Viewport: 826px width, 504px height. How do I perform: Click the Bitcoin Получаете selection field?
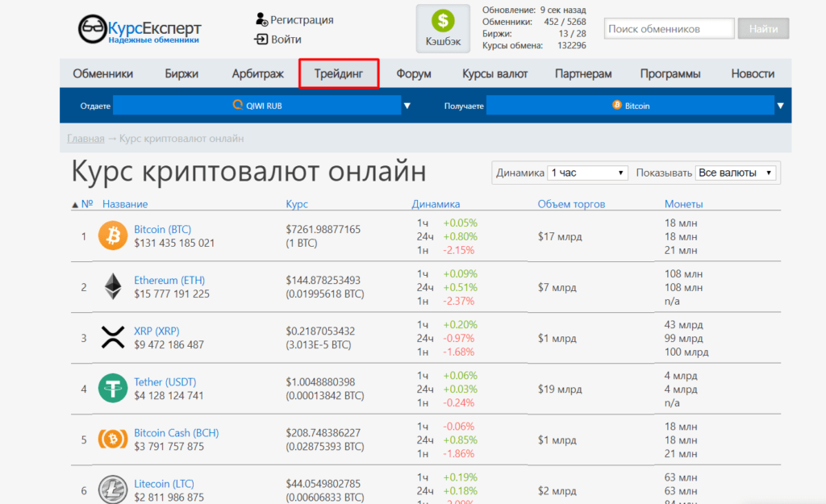[x=630, y=106]
